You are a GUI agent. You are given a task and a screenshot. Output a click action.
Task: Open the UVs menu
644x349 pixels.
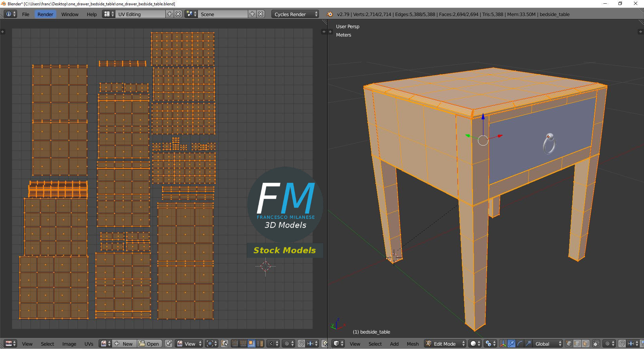click(89, 344)
